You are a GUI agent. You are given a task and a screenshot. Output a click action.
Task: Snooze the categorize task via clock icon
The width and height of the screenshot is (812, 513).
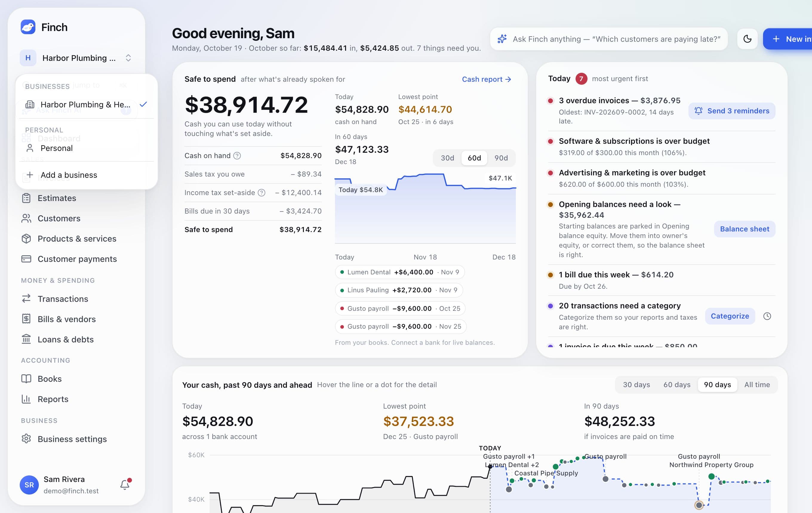pyautogui.click(x=767, y=316)
